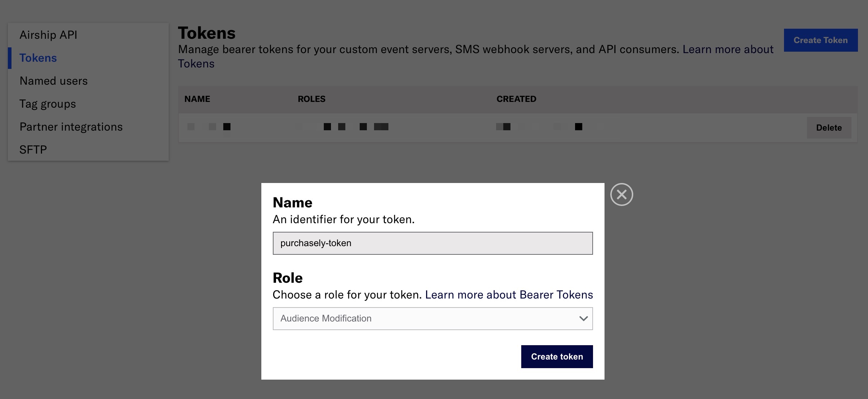Select the existing token's blurred name cell
Screen dimensions: 868x399
(x=209, y=127)
